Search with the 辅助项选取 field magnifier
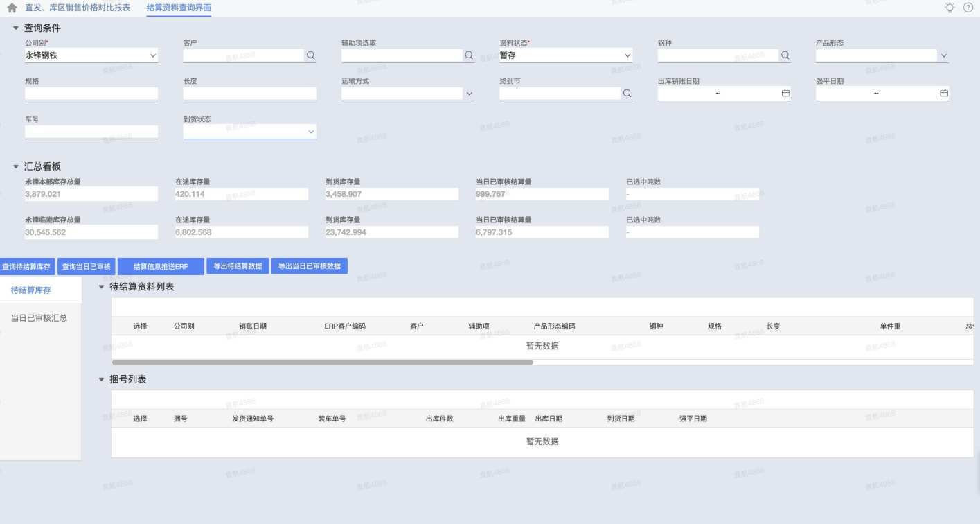 [x=469, y=55]
